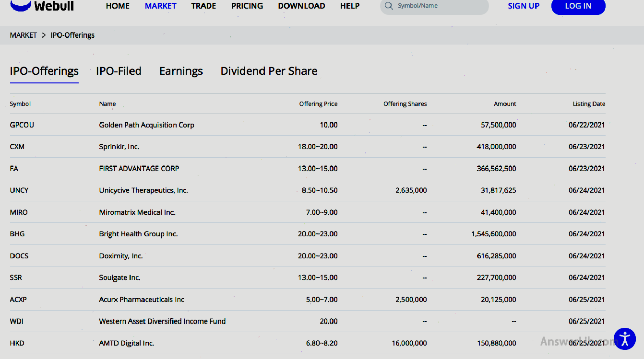Screen dimensions: 644x359
Task: Open the HOME menu item
Action: click(118, 6)
